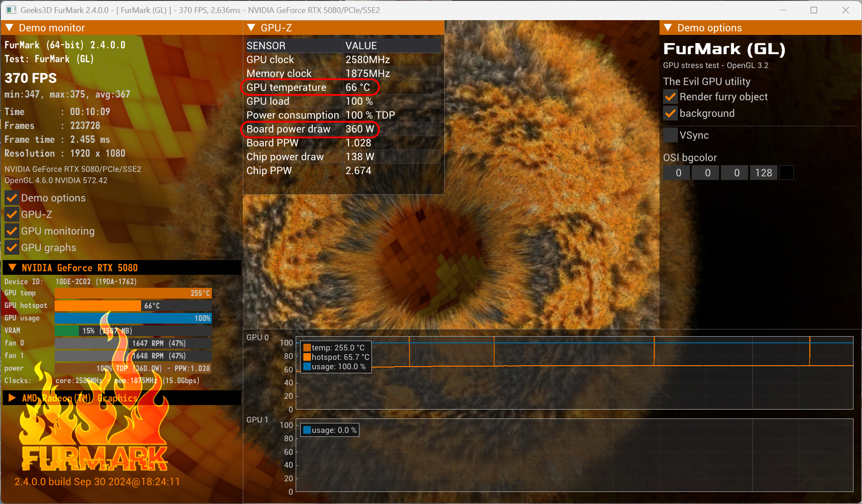Close the FurMark window
Viewport: 862px width, 504px height.
click(x=845, y=10)
